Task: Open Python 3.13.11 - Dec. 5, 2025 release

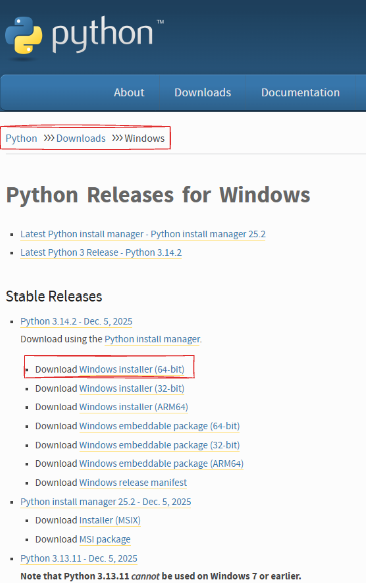Action: click(79, 558)
